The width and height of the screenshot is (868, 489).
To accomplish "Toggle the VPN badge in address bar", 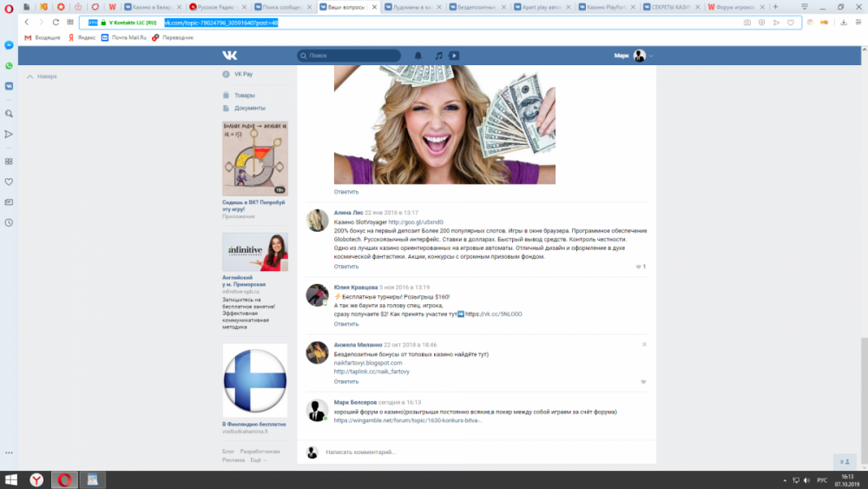I will tap(93, 23).
